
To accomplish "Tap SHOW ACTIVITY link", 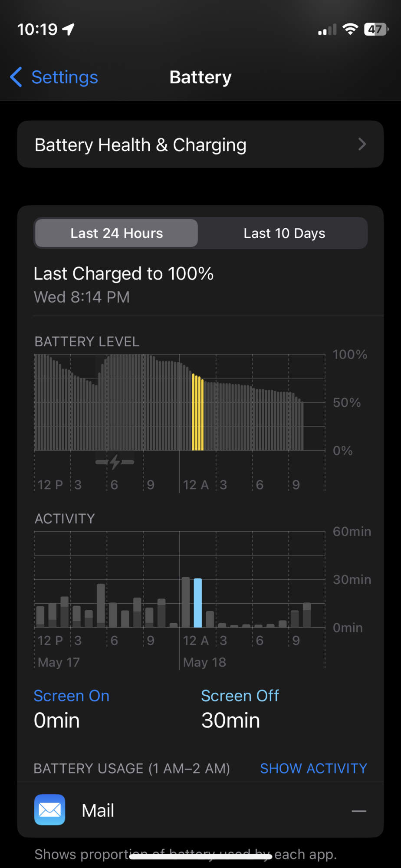I will click(x=313, y=768).
